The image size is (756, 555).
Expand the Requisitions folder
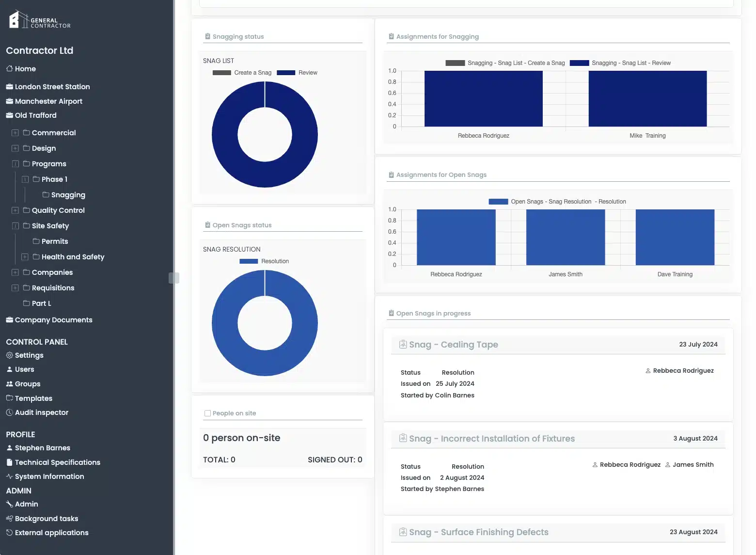15,288
